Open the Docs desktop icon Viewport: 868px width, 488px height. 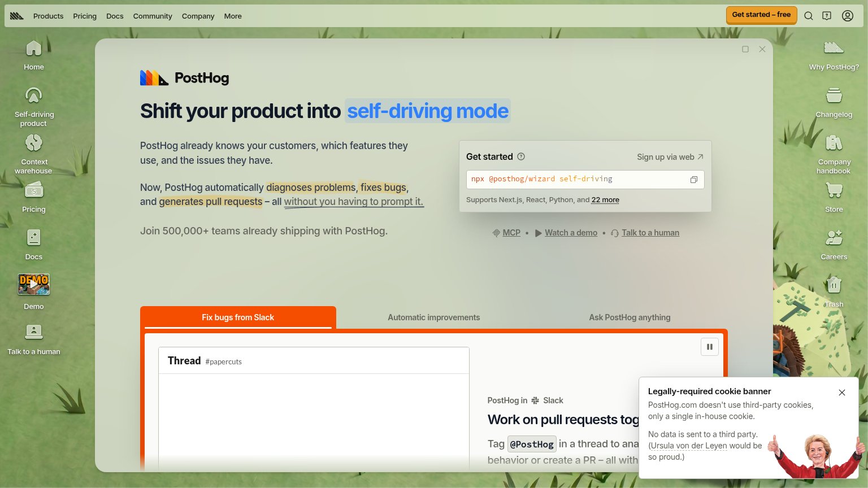pos(34,245)
